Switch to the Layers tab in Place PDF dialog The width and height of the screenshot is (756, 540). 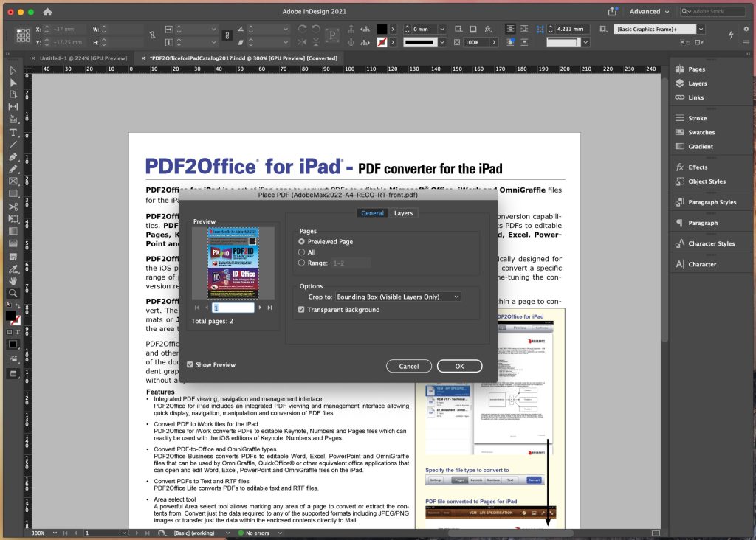pos(404,212)
